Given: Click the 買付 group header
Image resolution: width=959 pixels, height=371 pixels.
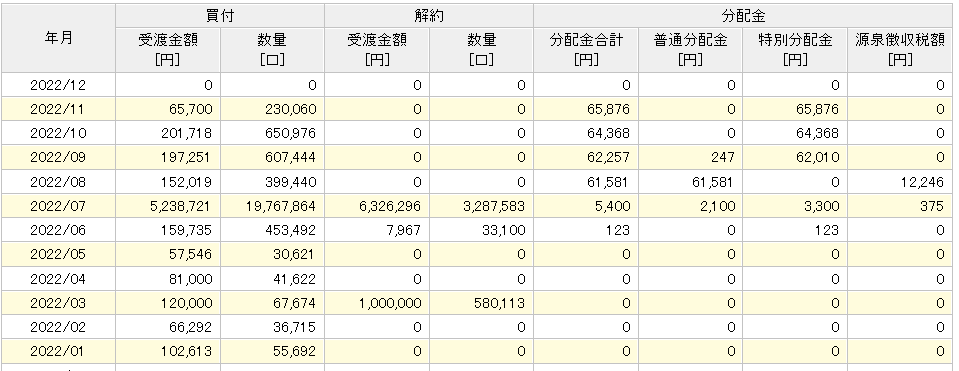Looking at the screenshot, I should tap(220, 16).
